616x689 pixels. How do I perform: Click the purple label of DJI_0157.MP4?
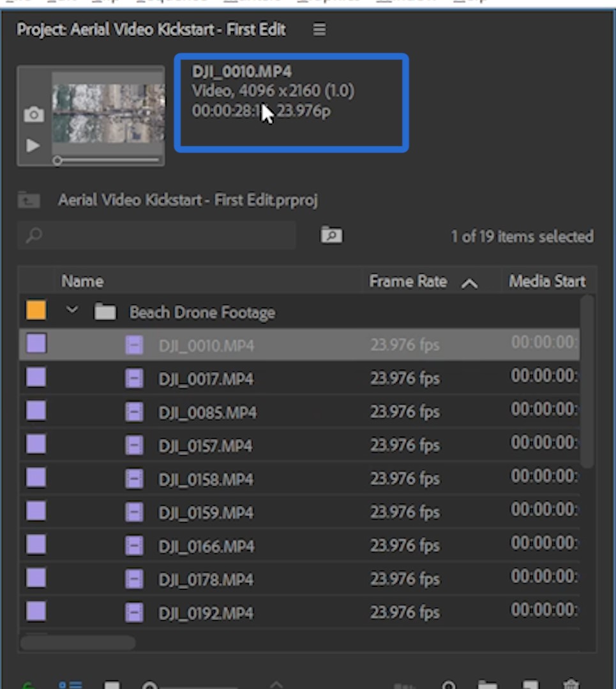[36, 444]
